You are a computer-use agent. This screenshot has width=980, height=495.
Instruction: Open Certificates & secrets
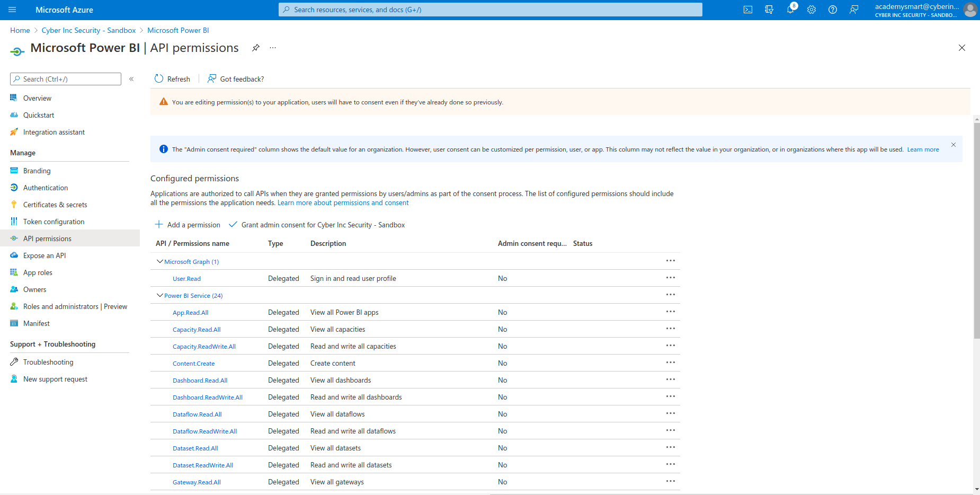[55, 205]
